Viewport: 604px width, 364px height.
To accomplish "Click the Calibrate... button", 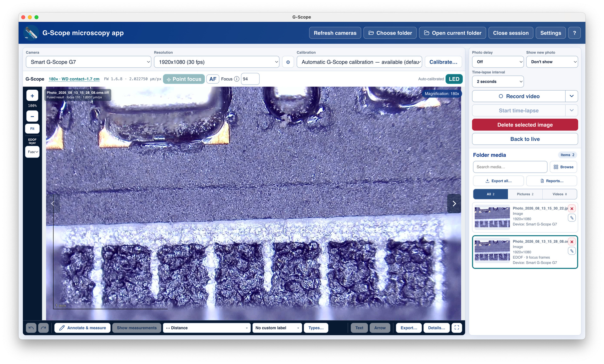I will pos(443,62).
